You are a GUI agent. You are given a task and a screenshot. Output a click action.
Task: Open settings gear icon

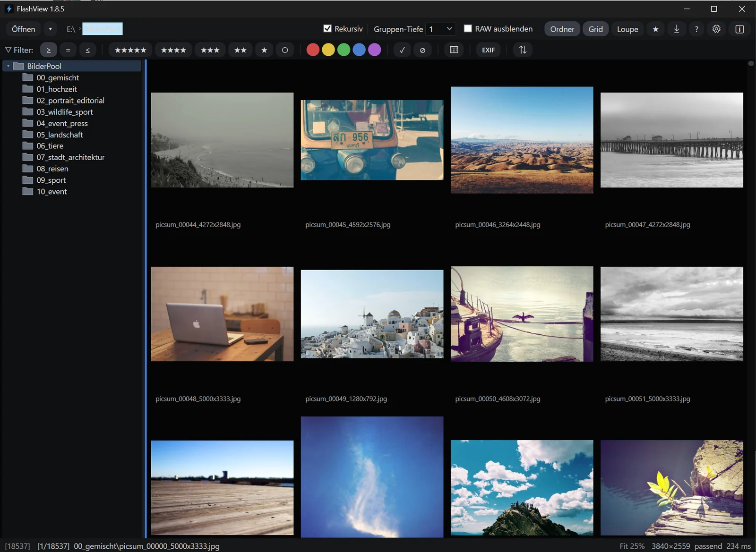coord(716,29)
